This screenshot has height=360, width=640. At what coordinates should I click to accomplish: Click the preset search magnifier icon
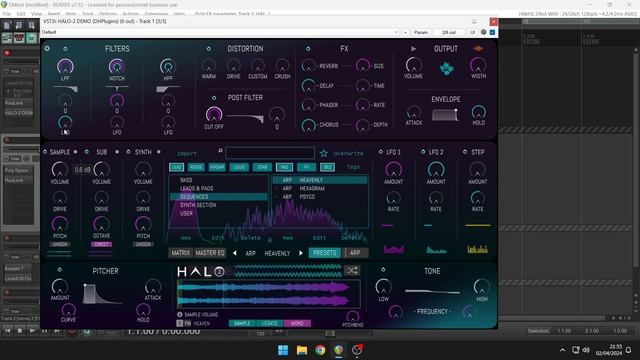(220, 151)
